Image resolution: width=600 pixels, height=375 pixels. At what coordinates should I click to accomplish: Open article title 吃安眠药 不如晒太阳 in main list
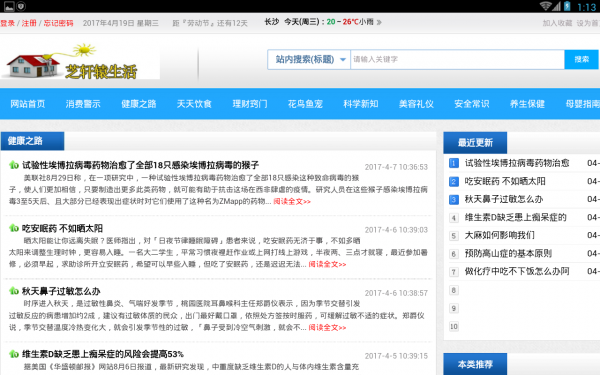[x=62, y=228]
